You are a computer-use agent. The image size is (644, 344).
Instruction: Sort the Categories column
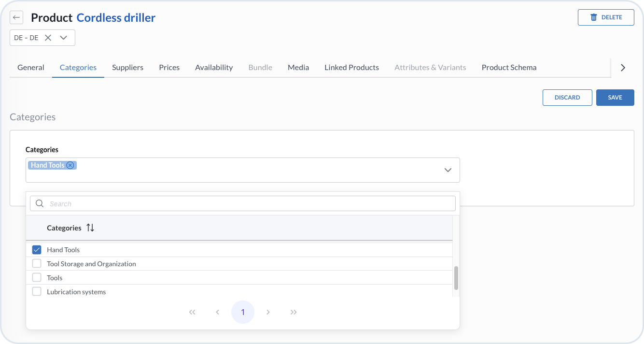[x=90, y=228]
